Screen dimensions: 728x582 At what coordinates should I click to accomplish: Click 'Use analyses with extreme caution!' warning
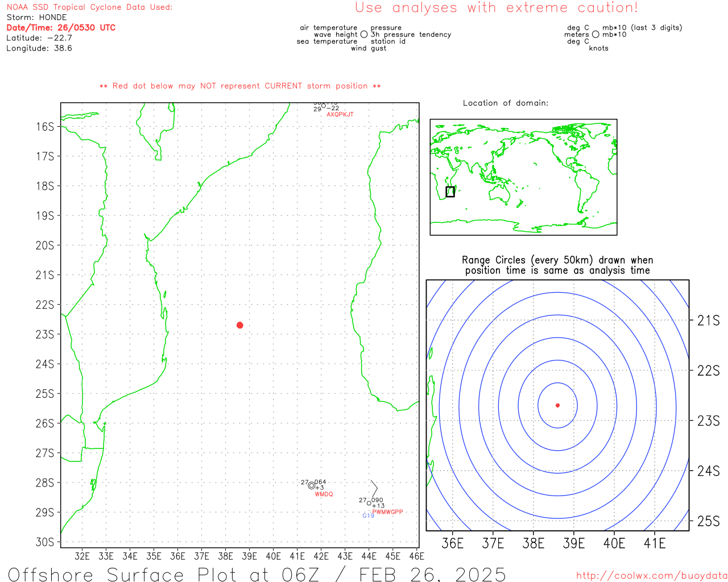[497, 7]
